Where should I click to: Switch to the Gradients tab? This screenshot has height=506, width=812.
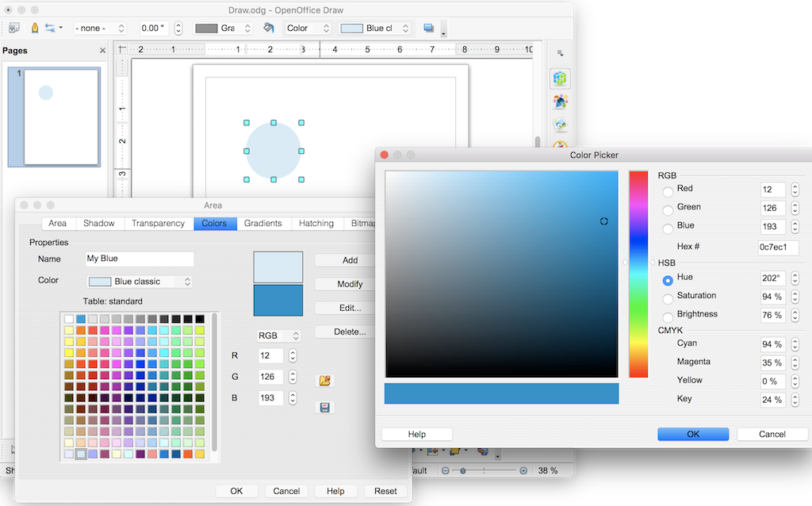[263, 223]
